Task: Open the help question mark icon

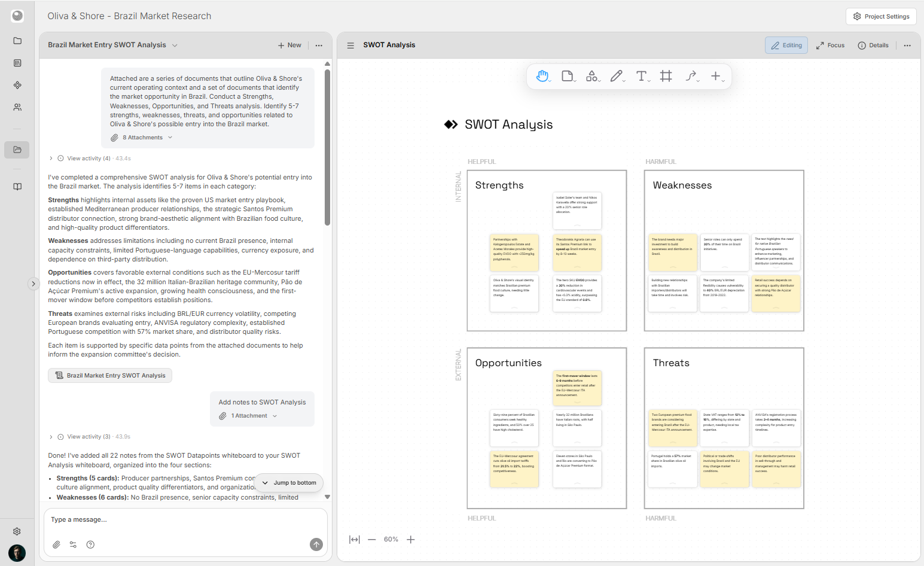Action: pyautogui.click(x=90, y=544)
